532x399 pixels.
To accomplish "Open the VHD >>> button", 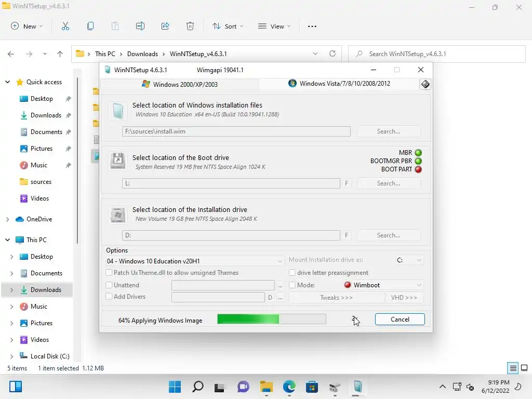I will tap(404, 298).
